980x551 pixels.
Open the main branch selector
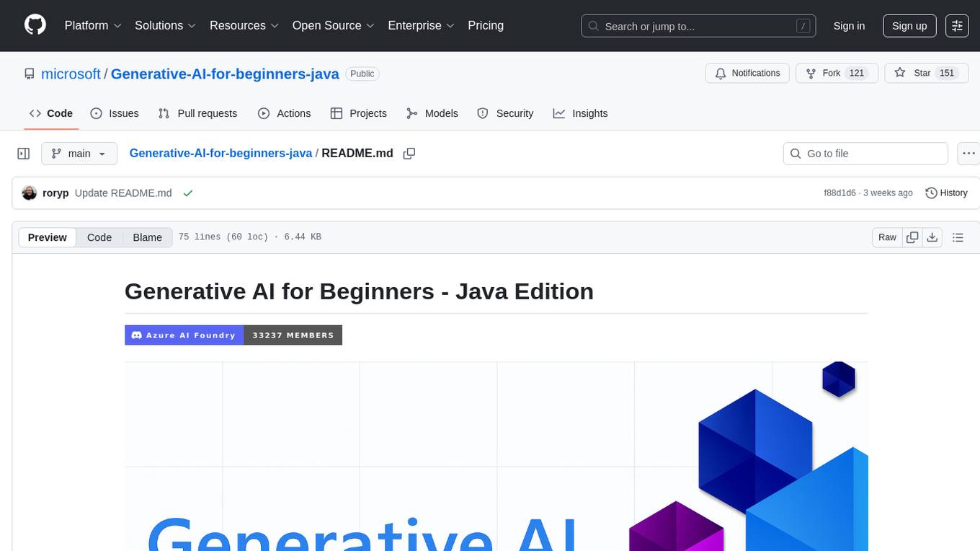[79, 154]
